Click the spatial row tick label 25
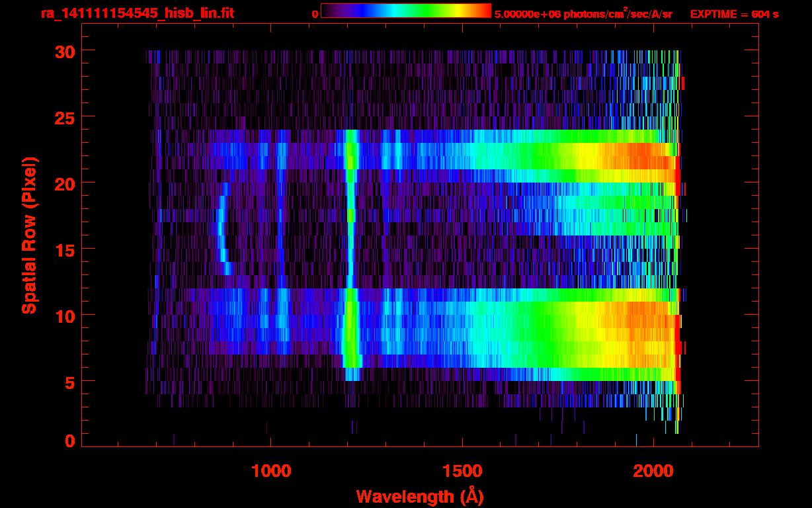812x508 pixels. tap(65, 117)
